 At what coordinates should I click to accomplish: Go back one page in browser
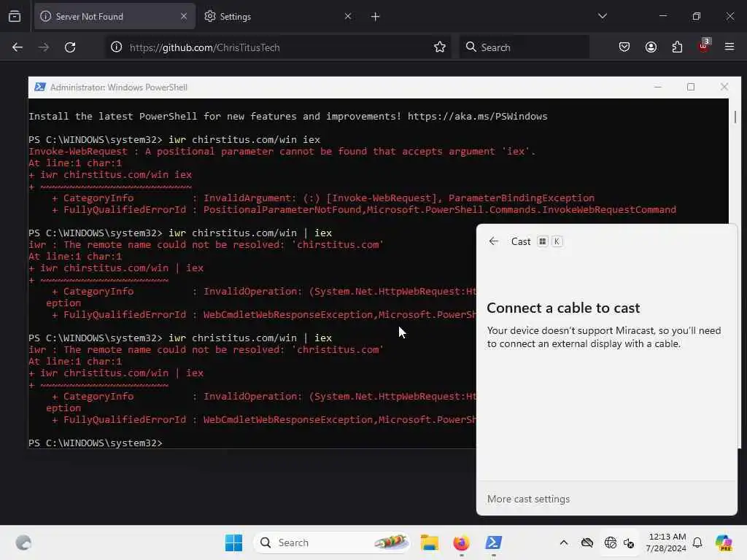18,47
